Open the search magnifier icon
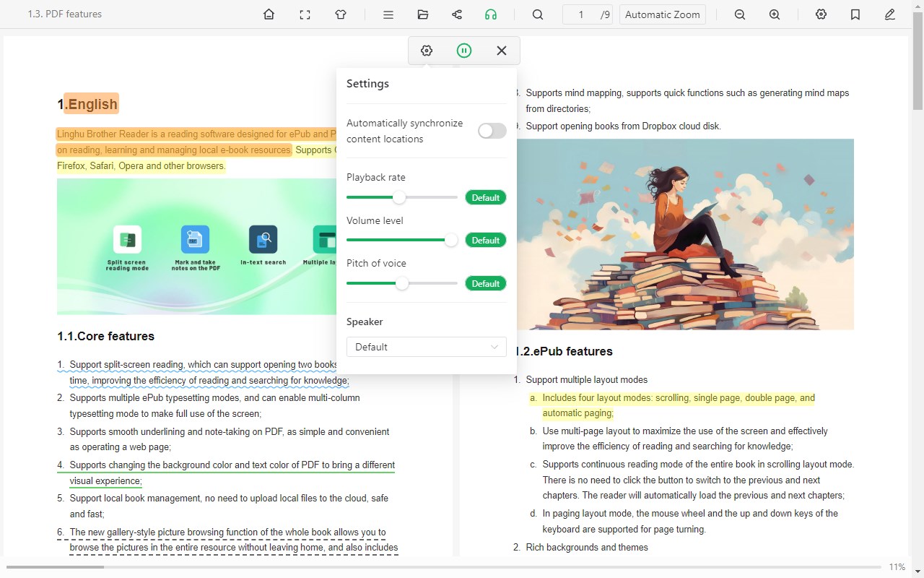The width and height of the screenshot is (924, 578). point(538,14)
